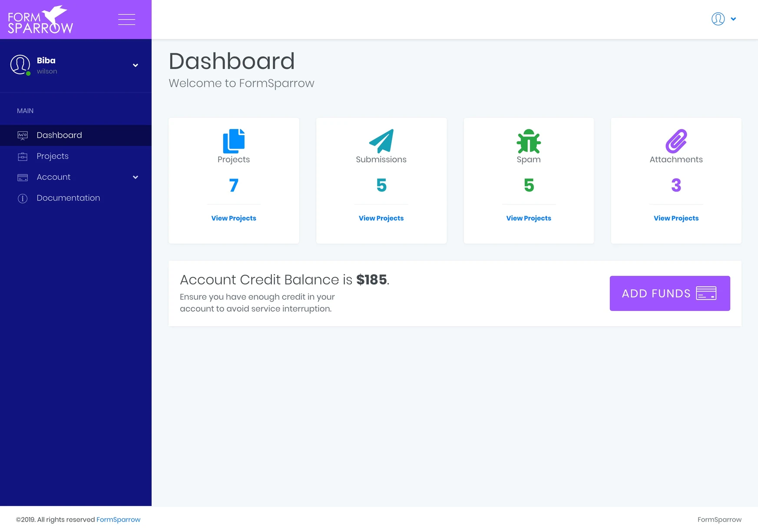Click the Projects documents card icon
The height and width of the screenshot is (532, 758).
[234, 141]
